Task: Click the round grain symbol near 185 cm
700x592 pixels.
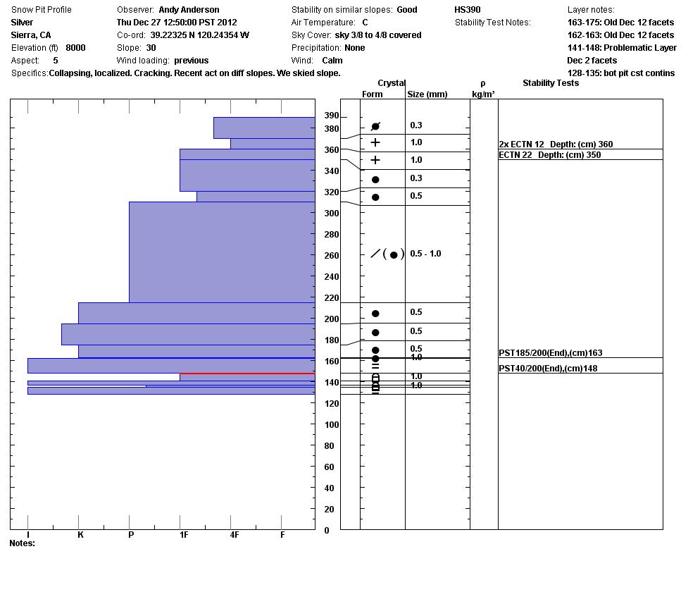Action: [x=375, y=332]
